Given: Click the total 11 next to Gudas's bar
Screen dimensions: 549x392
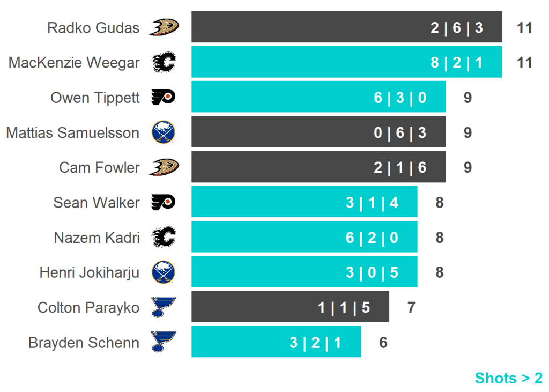Looking at the screenshot, I should pos(524,28).
